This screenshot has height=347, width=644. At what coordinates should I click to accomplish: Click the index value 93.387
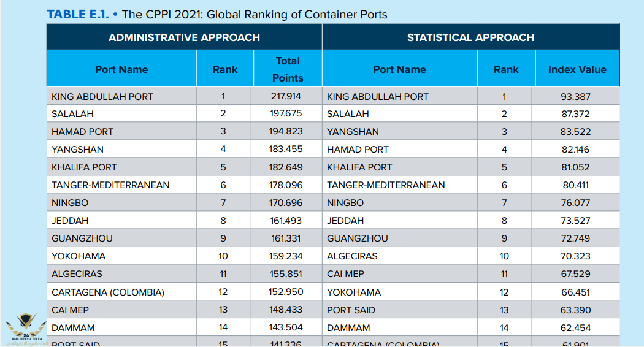575,96
